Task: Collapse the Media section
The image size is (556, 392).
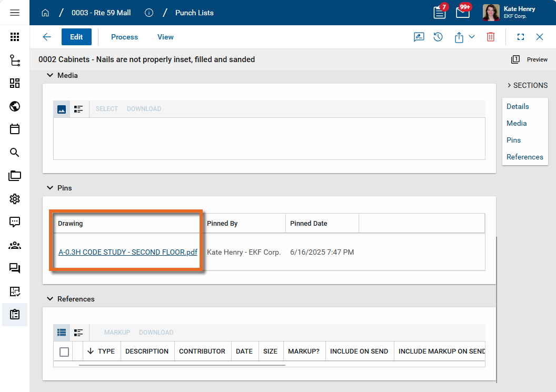Action: 50,75
